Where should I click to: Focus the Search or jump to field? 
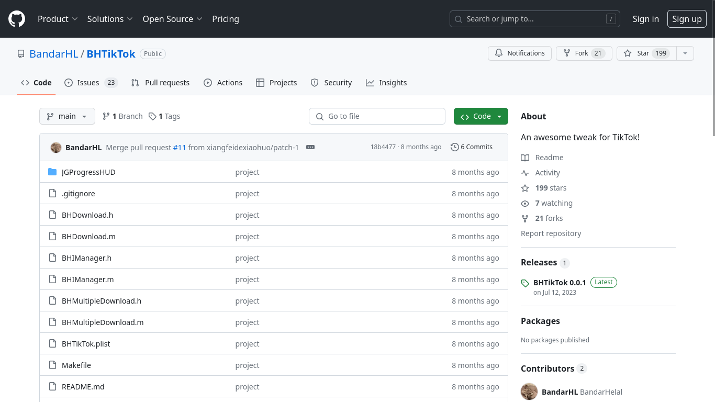(534, 19)
